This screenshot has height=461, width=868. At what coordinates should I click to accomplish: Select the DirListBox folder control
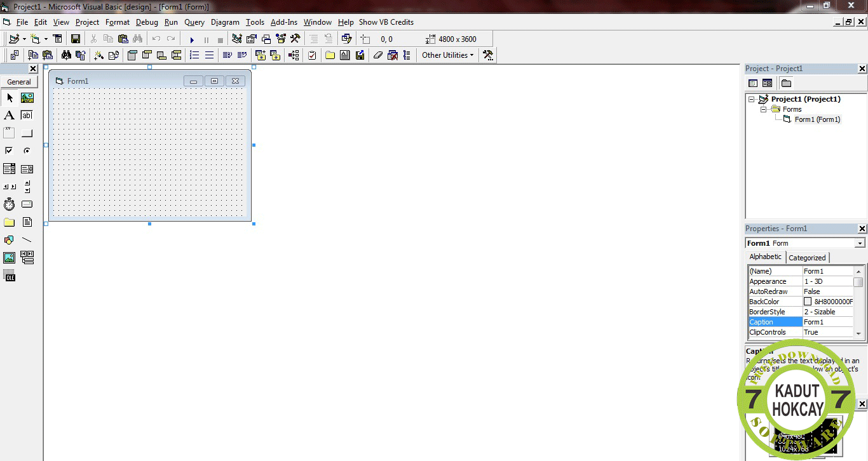tap(10, 222)
